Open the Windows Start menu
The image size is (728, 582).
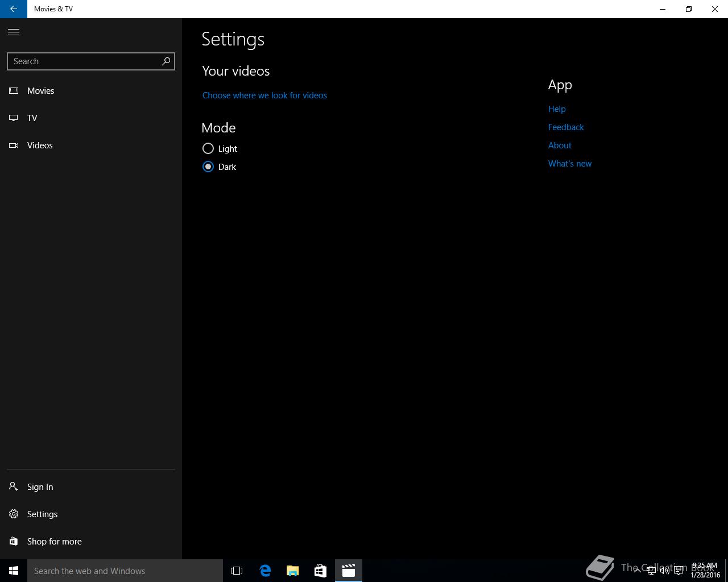click(x=14, y=571)
